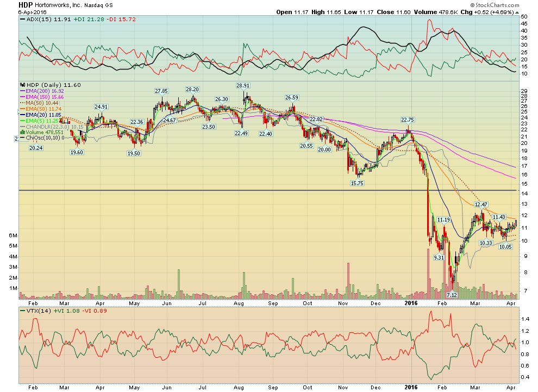Click the 15.75 price low label
This screenshot has height=392, width=538.
coord(357,184)
